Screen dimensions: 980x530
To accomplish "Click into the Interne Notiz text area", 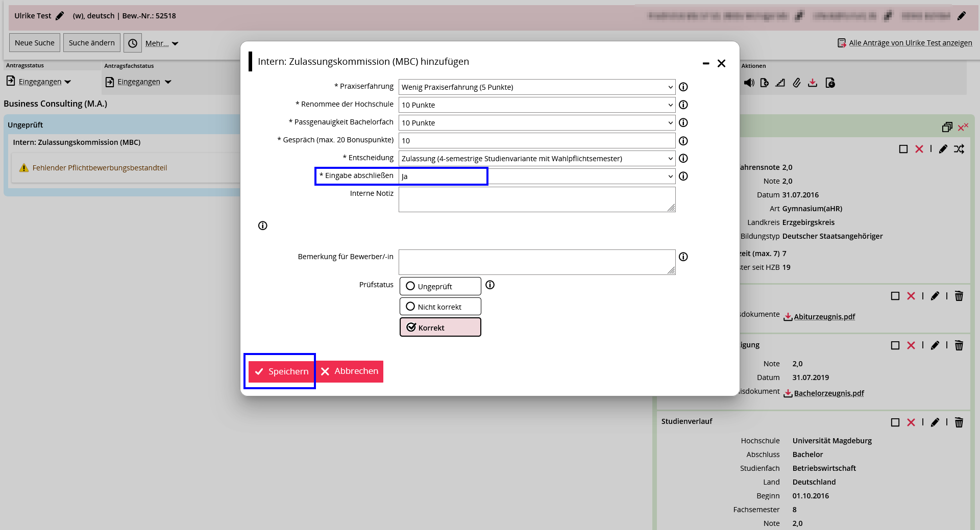I will click(x=536, y=199).
